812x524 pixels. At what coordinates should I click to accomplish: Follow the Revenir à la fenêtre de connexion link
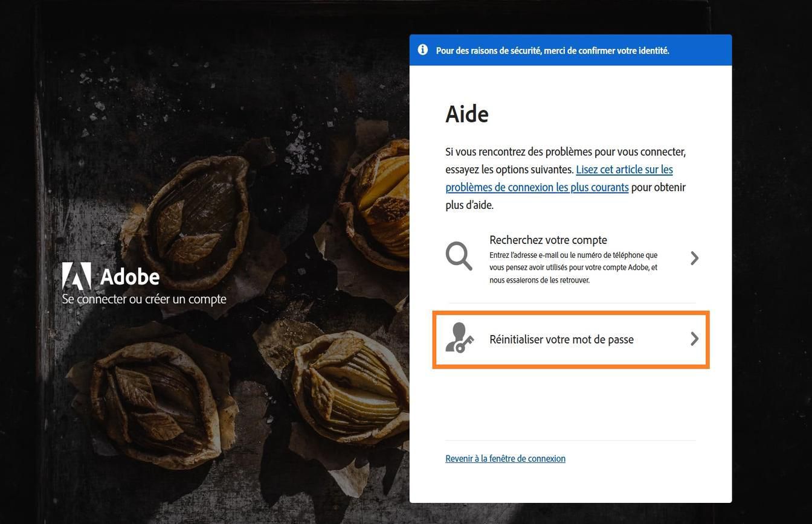point(505,458)
